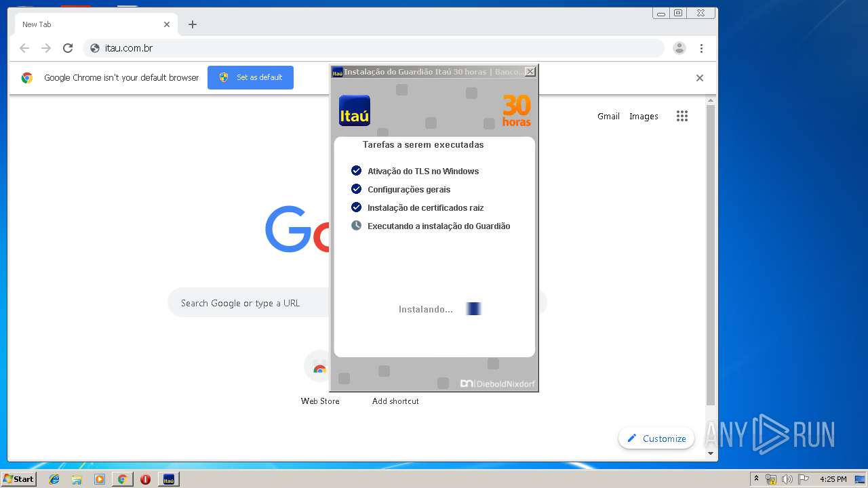Click the 'Instalando...' status text
Image resolution: width=868 pixels, height=488 pixels.
point(426,310)
